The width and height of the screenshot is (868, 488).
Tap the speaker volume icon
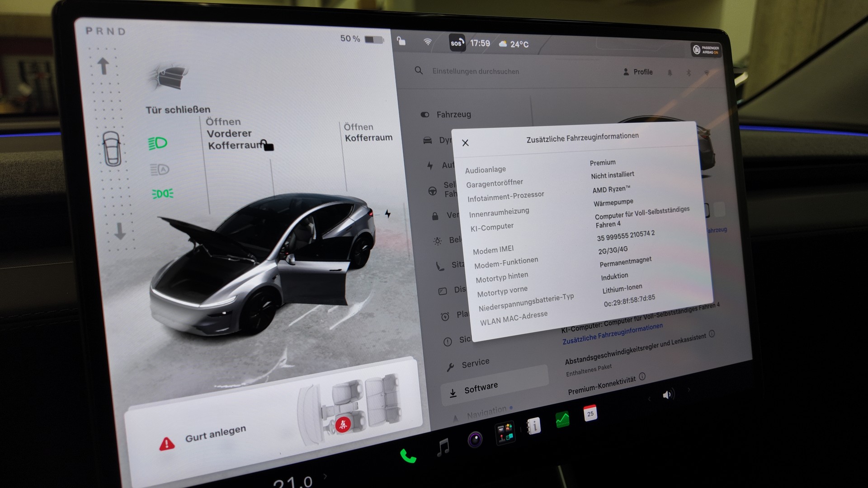[668, 395]
